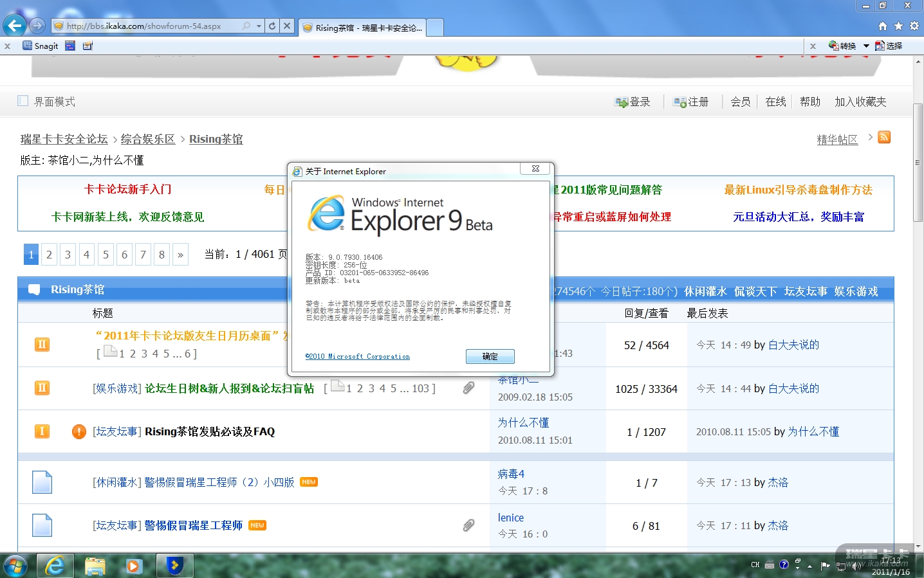924x578 pixels.
Task: Click the keyboard icon on the language bar
Action: pyautogui.click(x=770, y=564)
